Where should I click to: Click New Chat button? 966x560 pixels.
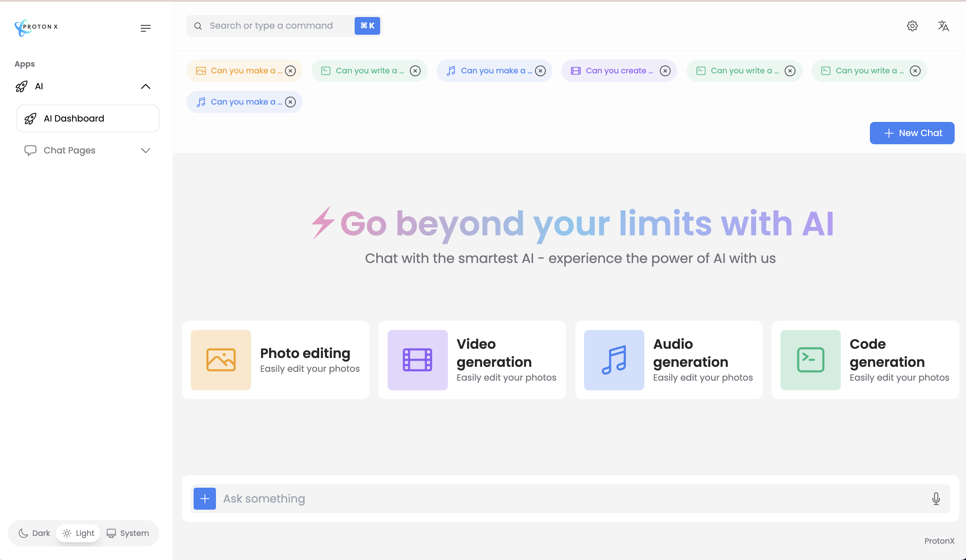(x=912, y=133)
